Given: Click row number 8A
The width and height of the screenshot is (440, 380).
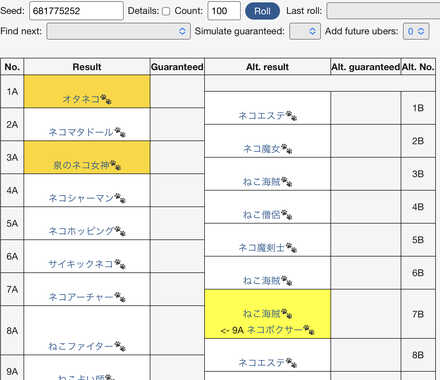Looking at the screenshot, I should tap(12, 330).
